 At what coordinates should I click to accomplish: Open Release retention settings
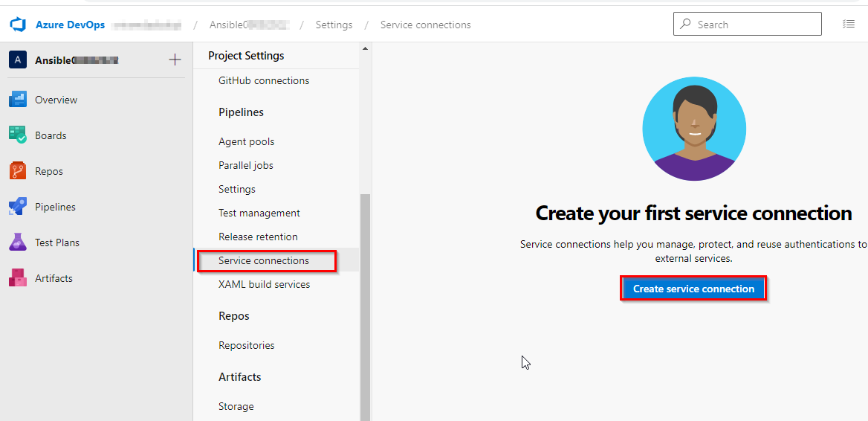(x=258, y=237)
